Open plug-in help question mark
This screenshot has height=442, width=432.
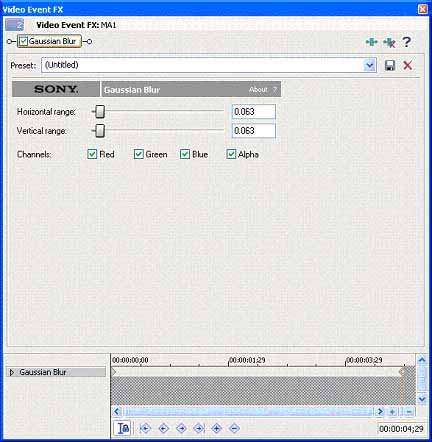point(406,42)
